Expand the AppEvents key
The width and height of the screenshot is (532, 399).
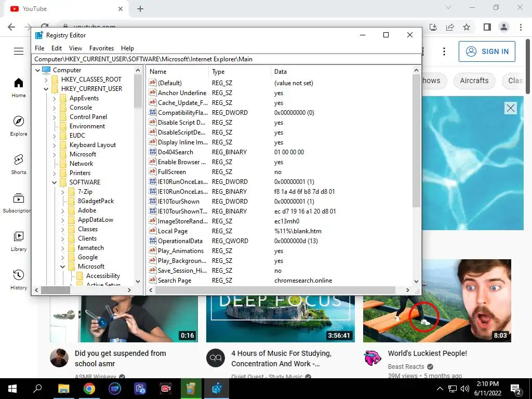(54, 98)
